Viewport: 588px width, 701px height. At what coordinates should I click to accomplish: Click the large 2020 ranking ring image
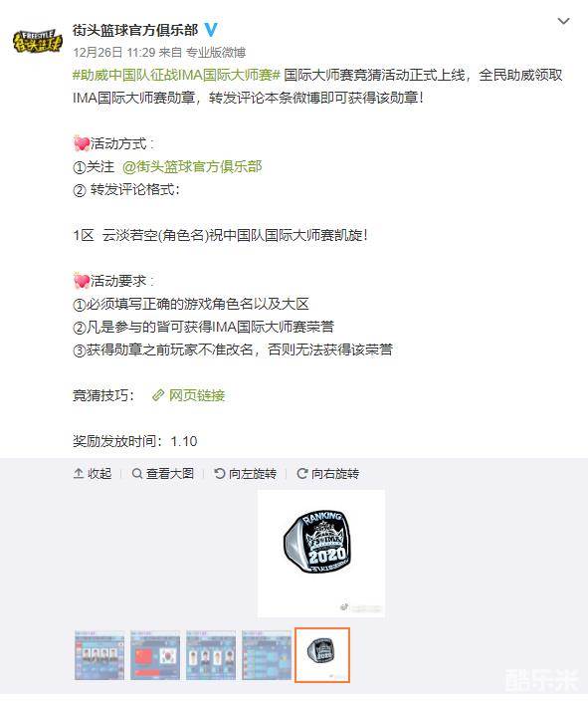click(x=321, y=554)
